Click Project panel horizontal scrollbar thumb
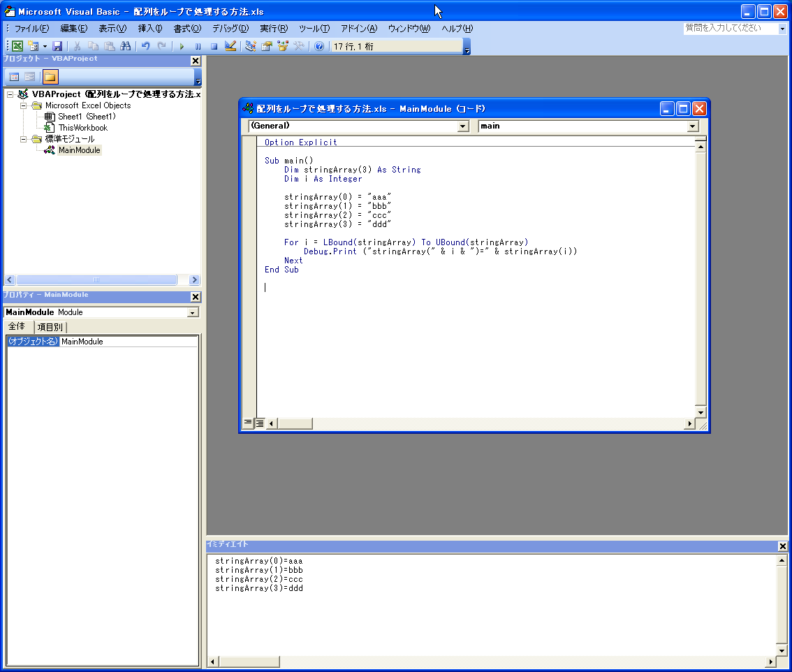The height and width of the screenshot is (672, 792). (96, 280)
